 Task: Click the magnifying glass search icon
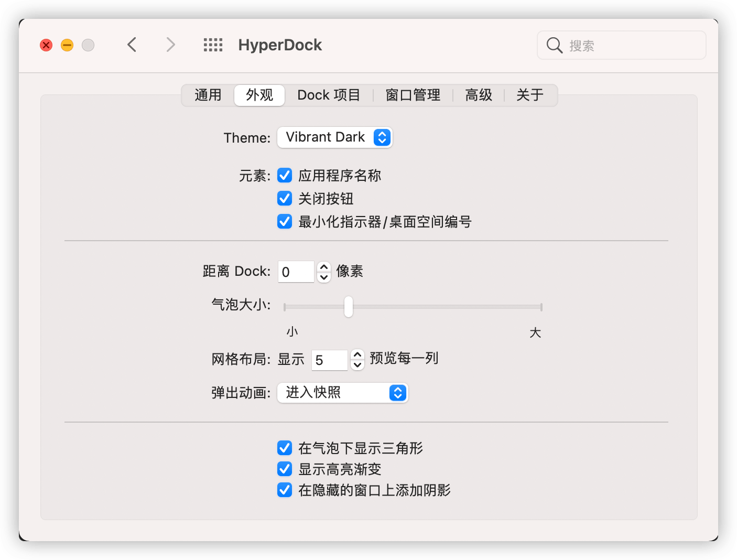point(554,45)
